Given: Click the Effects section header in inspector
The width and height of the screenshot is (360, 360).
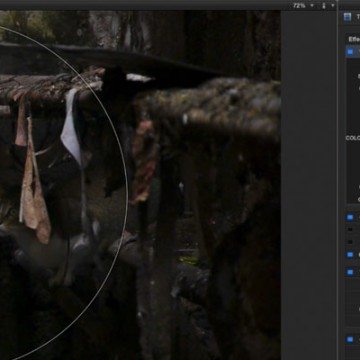Looking at the screenshot, I should point(354,39).
